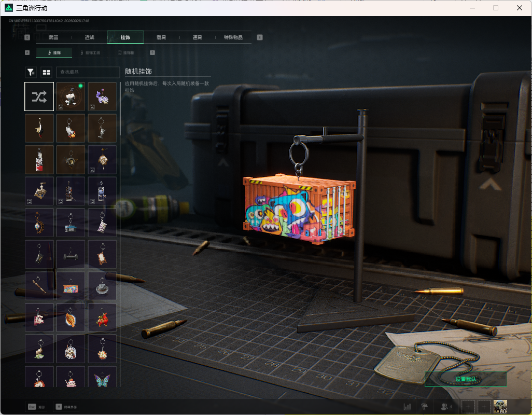This screenshot has width=532, height=415.
Task: Pick the roasted fish plate charm
Action: [x=71, y=317]
